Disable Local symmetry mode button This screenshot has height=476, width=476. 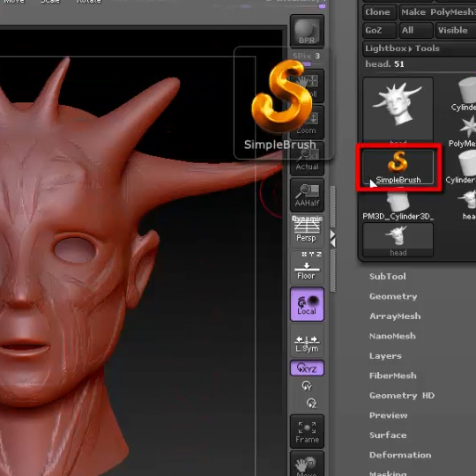(307, 304)
